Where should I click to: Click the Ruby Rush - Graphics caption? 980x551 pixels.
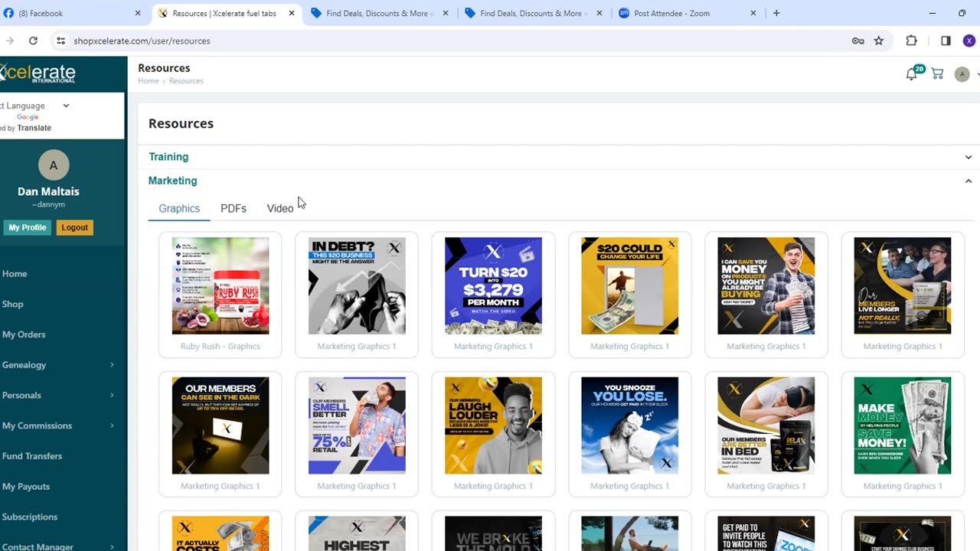click(x=220, y=347)
